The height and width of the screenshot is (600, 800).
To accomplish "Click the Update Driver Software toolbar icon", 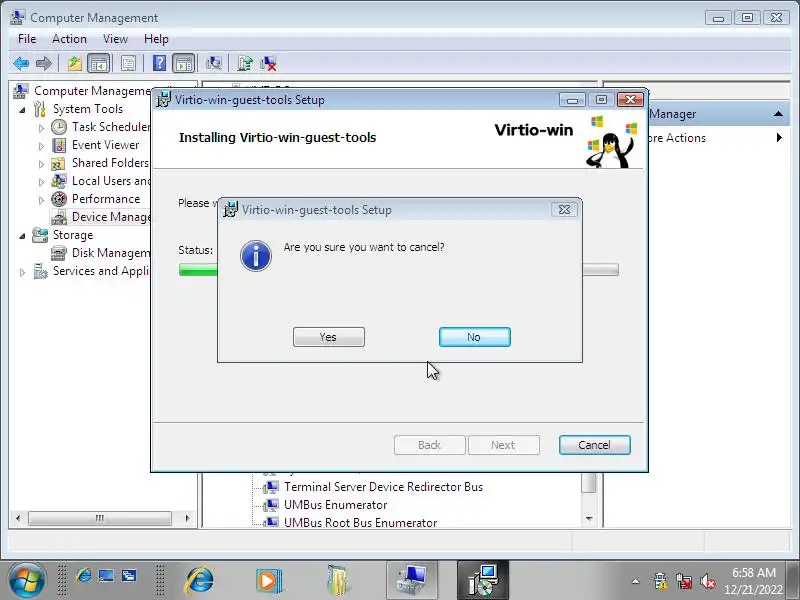I will coord(245,64).
